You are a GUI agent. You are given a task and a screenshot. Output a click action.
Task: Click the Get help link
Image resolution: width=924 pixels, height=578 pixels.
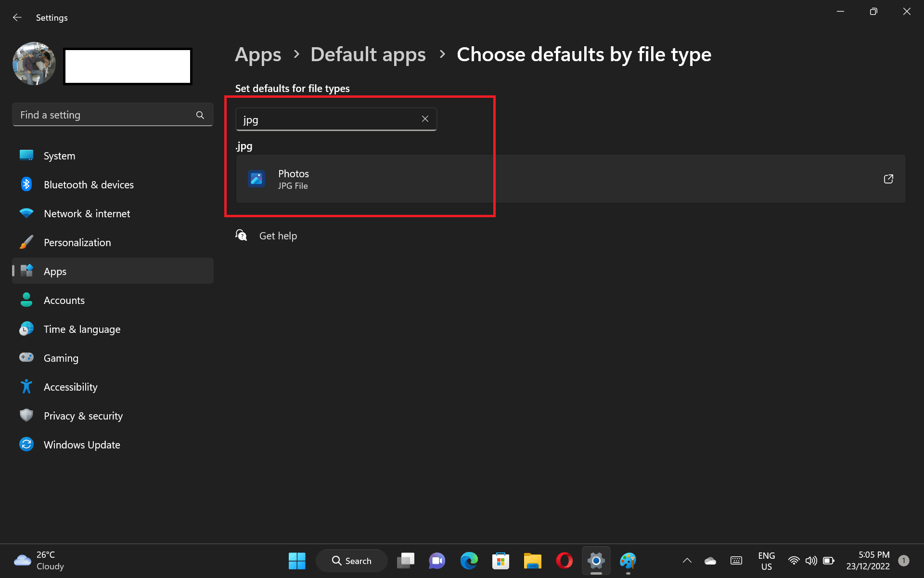pos(278,236)
